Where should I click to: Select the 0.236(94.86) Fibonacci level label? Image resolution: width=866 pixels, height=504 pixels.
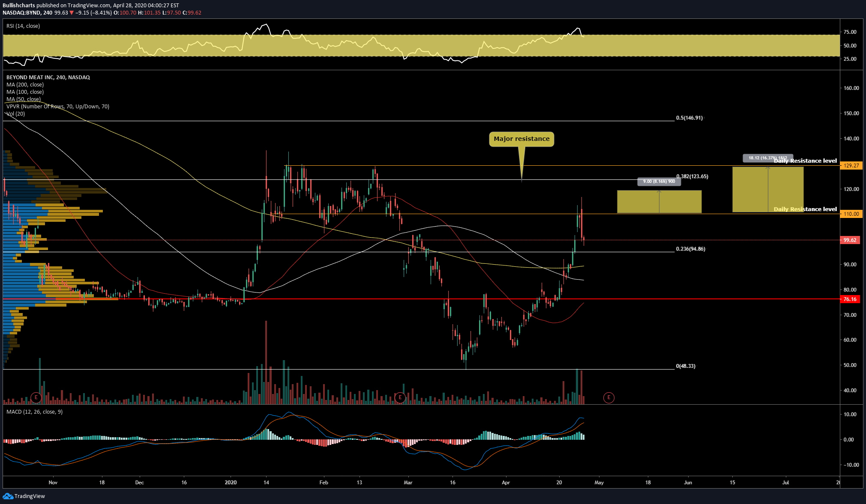coord(690,249)
